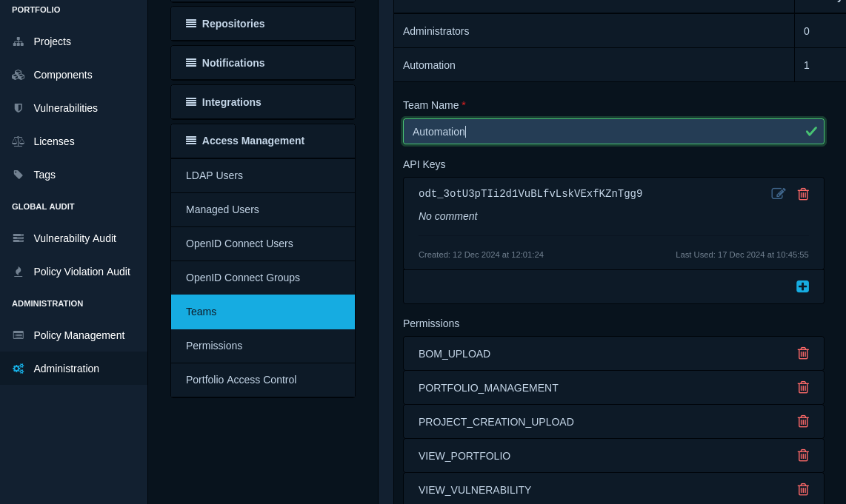Open OpenID Connect Groups
Image resolution: width=846 pixels, height=504 pixels.
click(x=262, y=278)
